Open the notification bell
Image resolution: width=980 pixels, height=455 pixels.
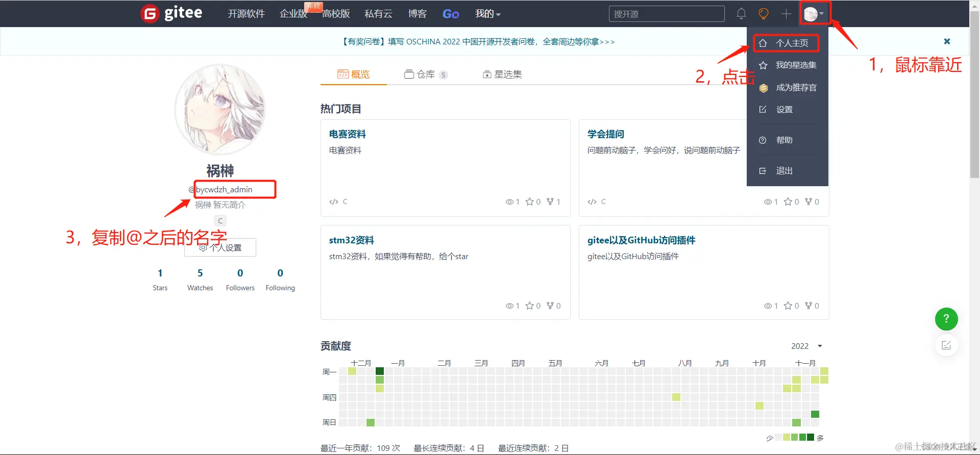click(x=741, y=14)
